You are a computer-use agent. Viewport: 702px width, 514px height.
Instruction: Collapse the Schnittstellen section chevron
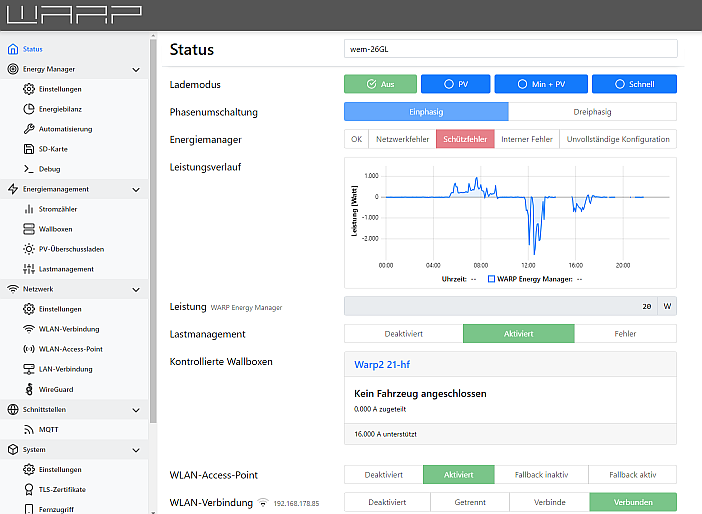[136, 410]
